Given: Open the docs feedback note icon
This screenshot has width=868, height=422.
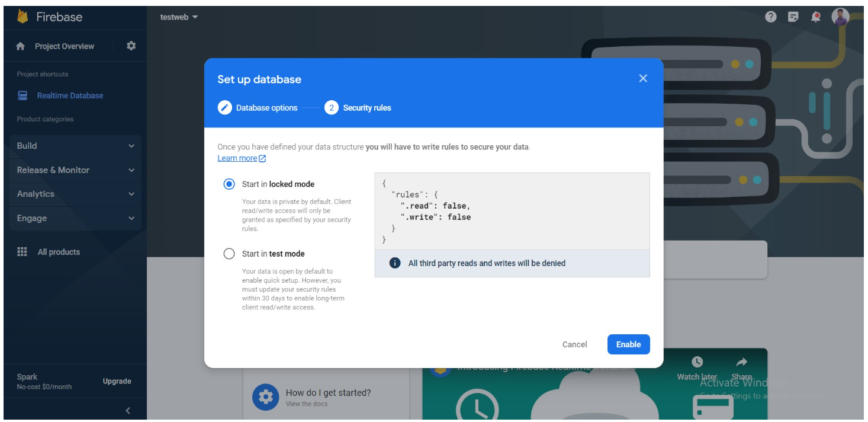Looking at the screenshot, I should pos(793,17).
